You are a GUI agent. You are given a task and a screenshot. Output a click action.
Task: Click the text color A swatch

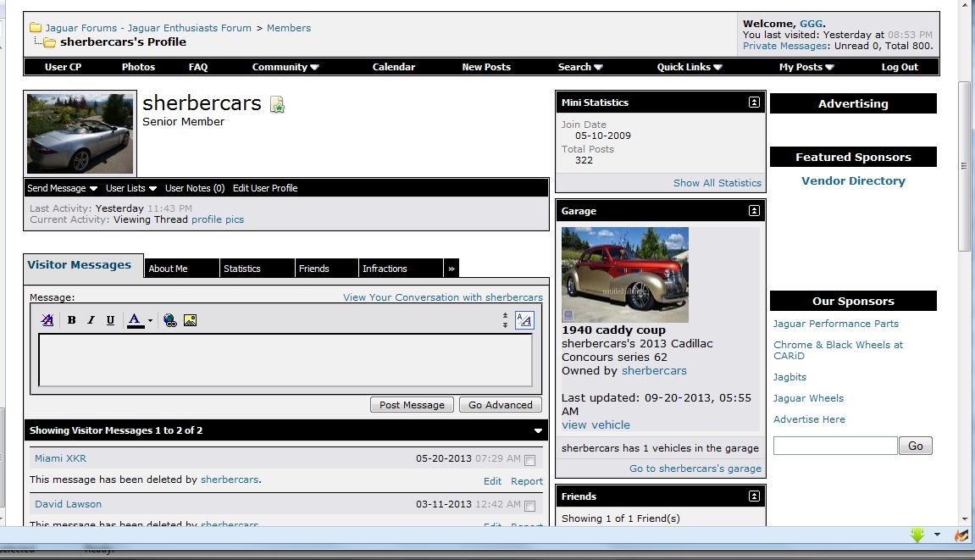click(135, 320)
